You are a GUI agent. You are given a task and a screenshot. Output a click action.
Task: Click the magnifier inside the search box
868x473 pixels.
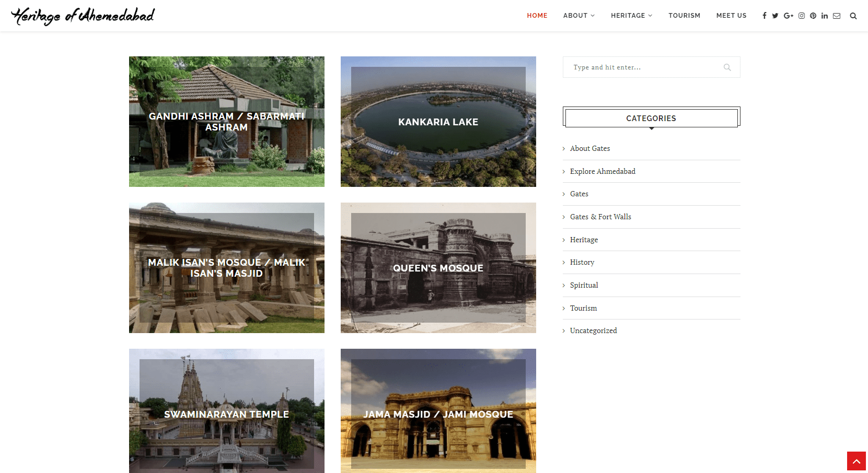727,67
